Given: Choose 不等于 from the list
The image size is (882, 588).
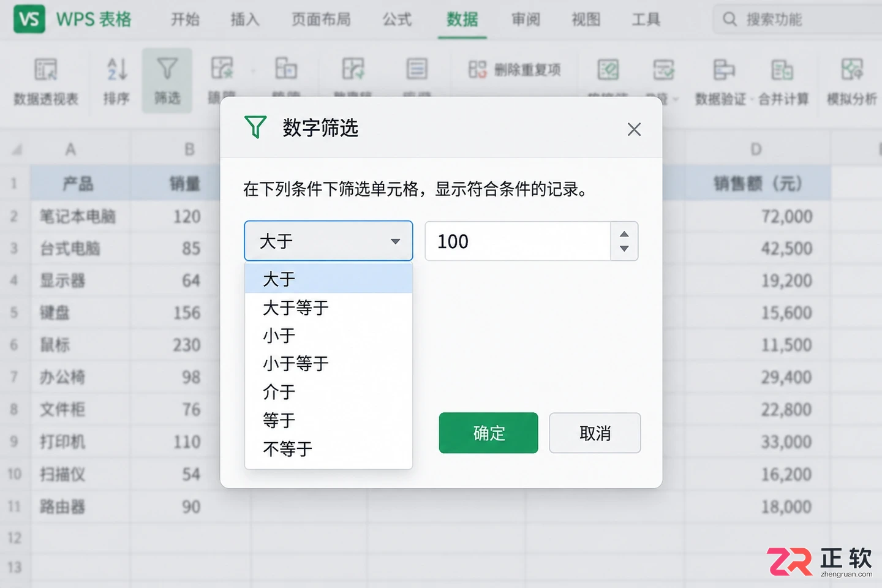Looking at the screenshot, I should tap(328, 449).
